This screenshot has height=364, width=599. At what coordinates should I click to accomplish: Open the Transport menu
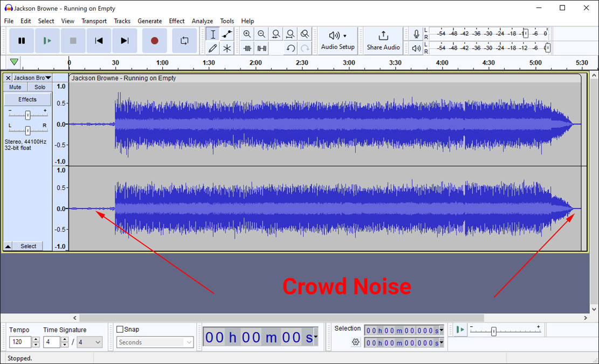click(94, 21)
